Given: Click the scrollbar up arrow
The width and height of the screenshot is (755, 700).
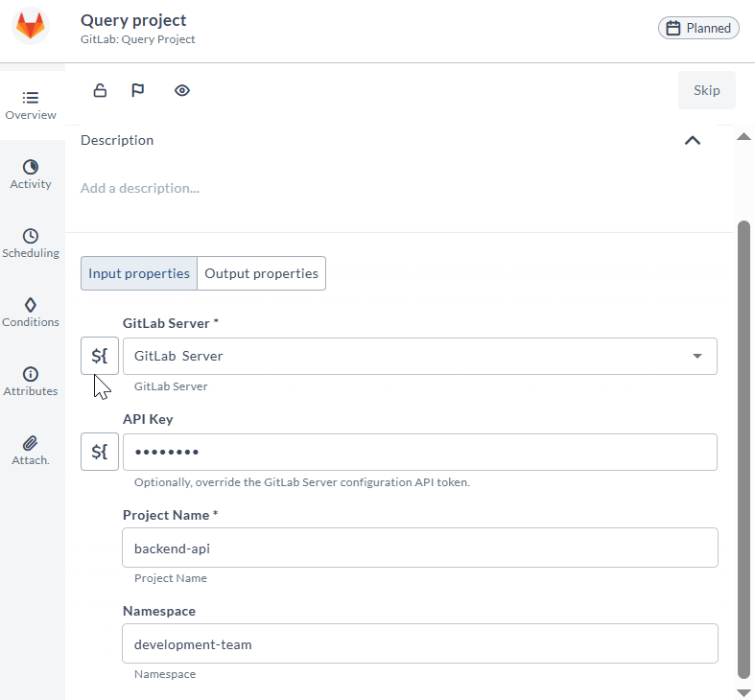Looking at the screenshot, I should tap(743, 137).
